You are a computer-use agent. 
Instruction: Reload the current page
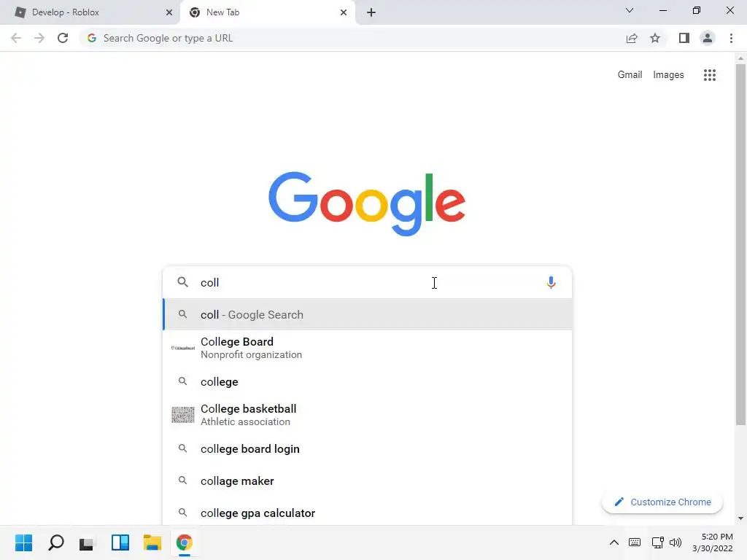pyautogui.click(x=63, y=38)
